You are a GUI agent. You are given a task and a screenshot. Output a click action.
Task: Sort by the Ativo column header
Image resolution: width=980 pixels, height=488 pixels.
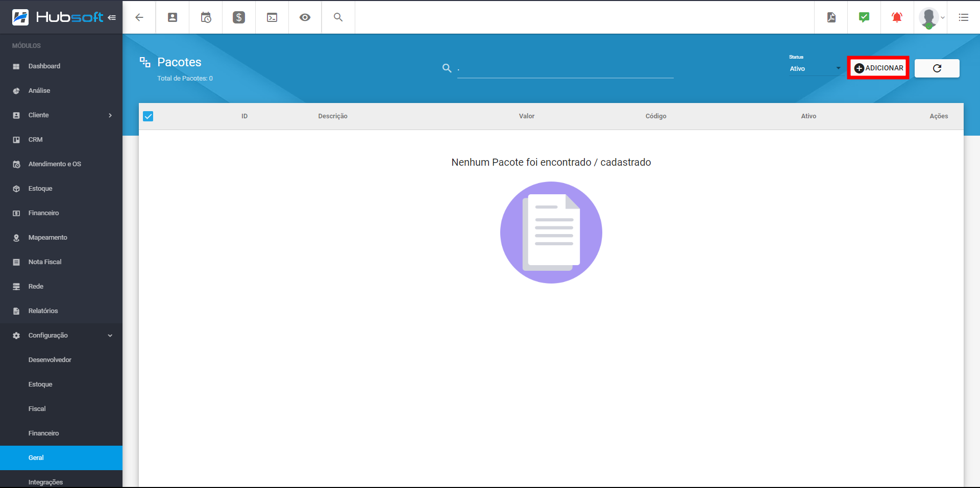[x=808, y=116]
